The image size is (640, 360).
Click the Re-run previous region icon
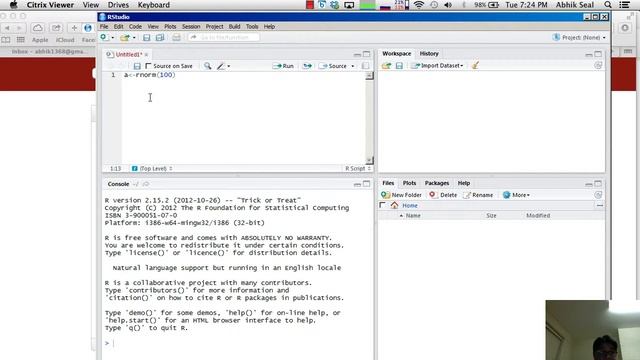pyautogui.click(x=307, y=66)
